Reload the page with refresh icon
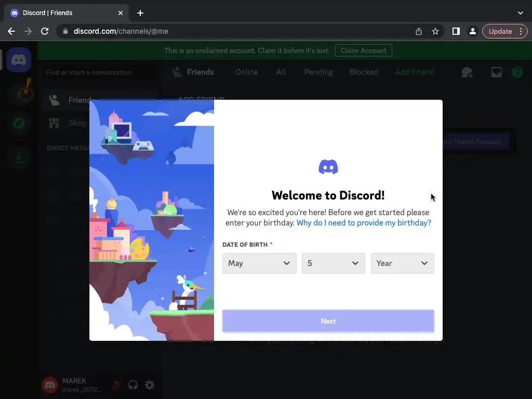 45,31
